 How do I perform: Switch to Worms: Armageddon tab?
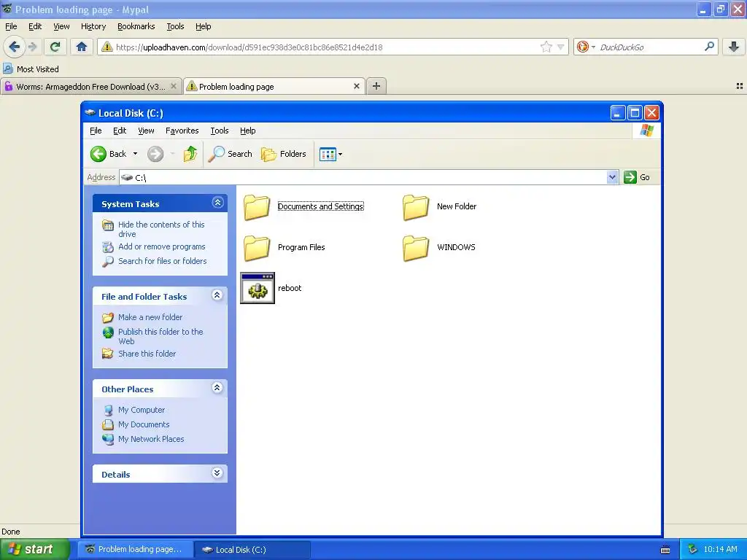(90, 86)
